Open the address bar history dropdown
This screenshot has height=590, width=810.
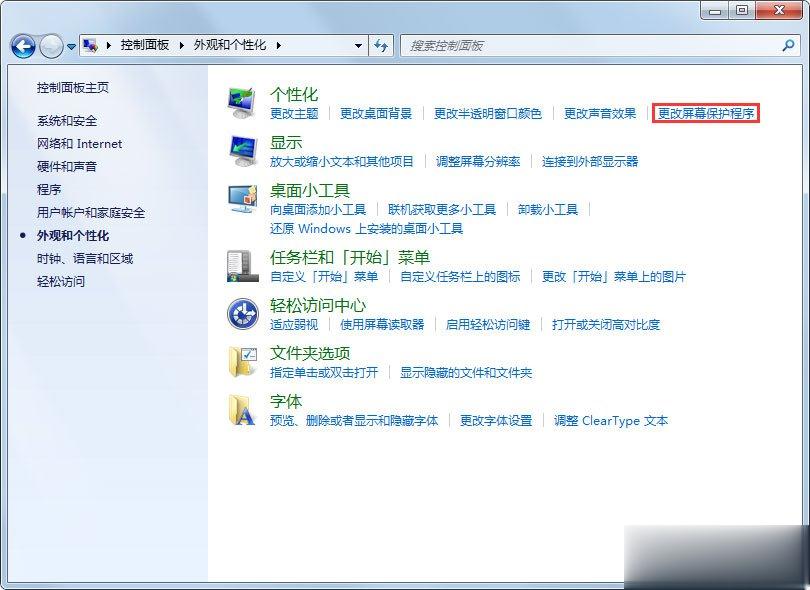[x=358, y=46]
